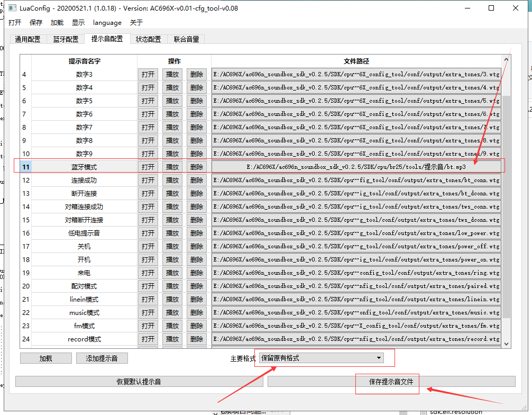532x415 pixels.
Task: Play the 关机 prompt tone
Action: [x=172, y=246]
